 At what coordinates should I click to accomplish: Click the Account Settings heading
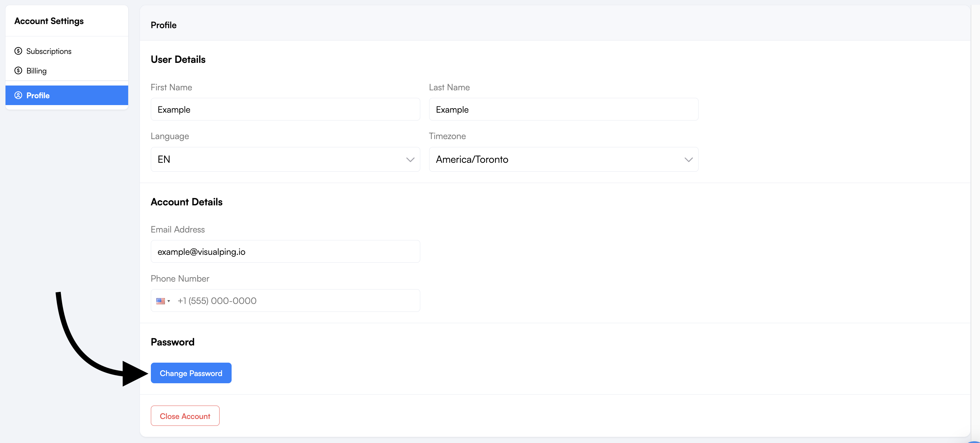pos(49,21)
